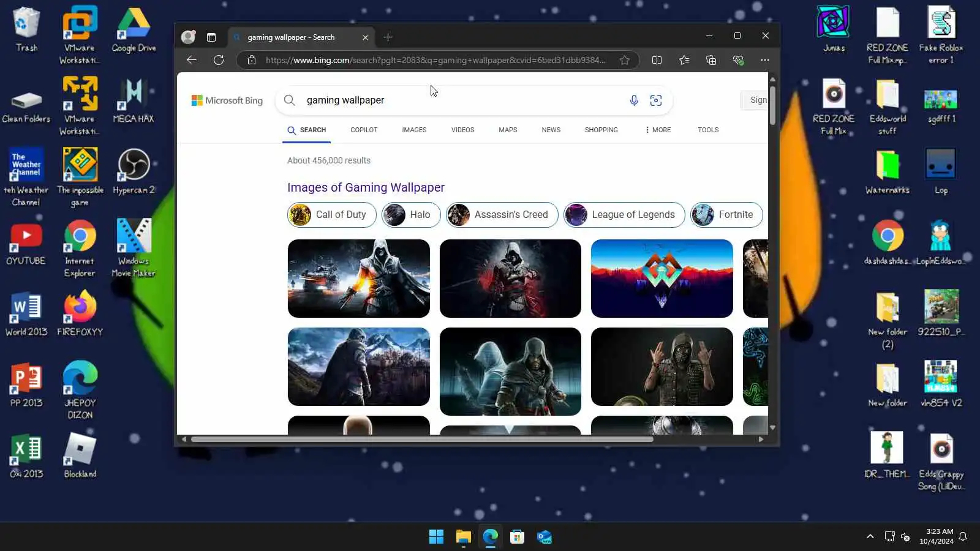Viewport: 980px width, 551px height.
Task: Open Edge split screen view
Action: pyautogui.click(x=657, y=60)
